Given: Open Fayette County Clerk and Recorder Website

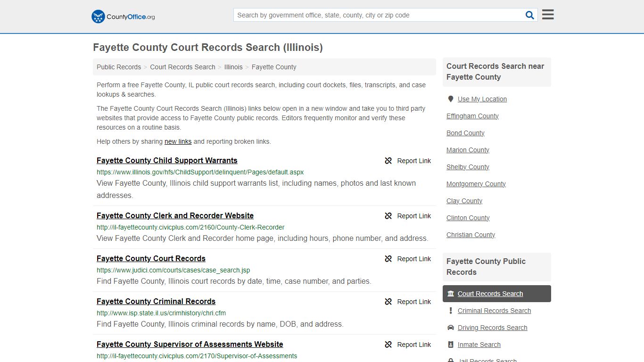Looking at the screenshot, I should (x=175, y=216).
